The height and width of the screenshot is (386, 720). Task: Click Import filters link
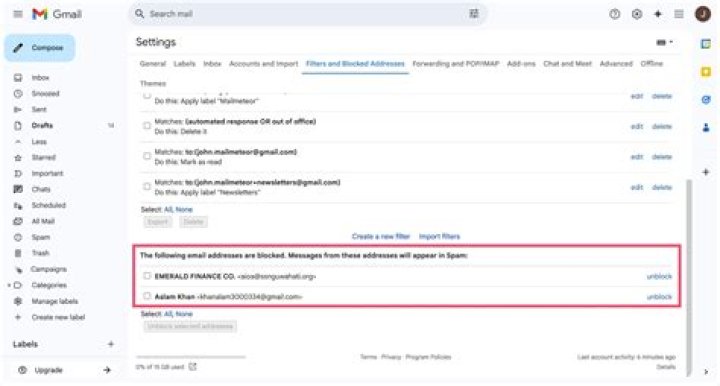[439, 236]
